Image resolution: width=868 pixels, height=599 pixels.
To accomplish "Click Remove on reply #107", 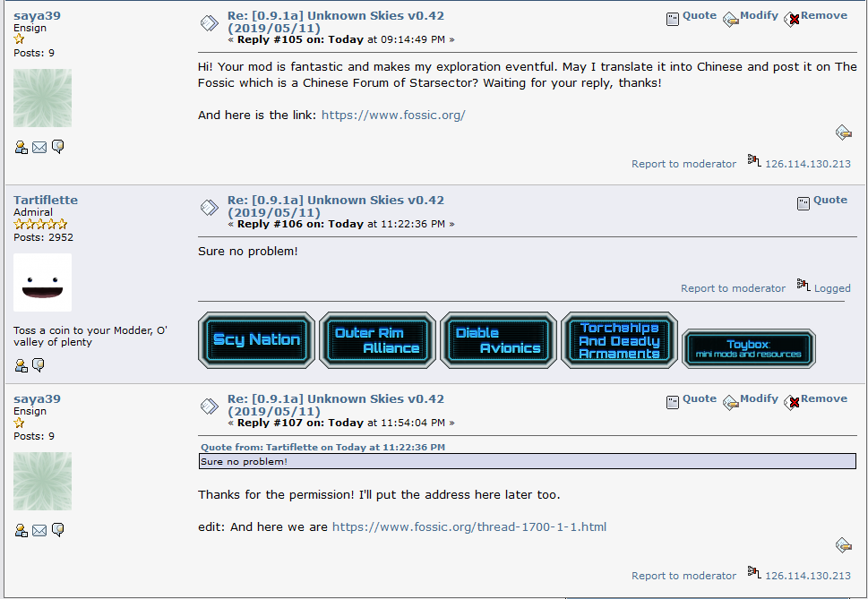I will tap(822, 399).
